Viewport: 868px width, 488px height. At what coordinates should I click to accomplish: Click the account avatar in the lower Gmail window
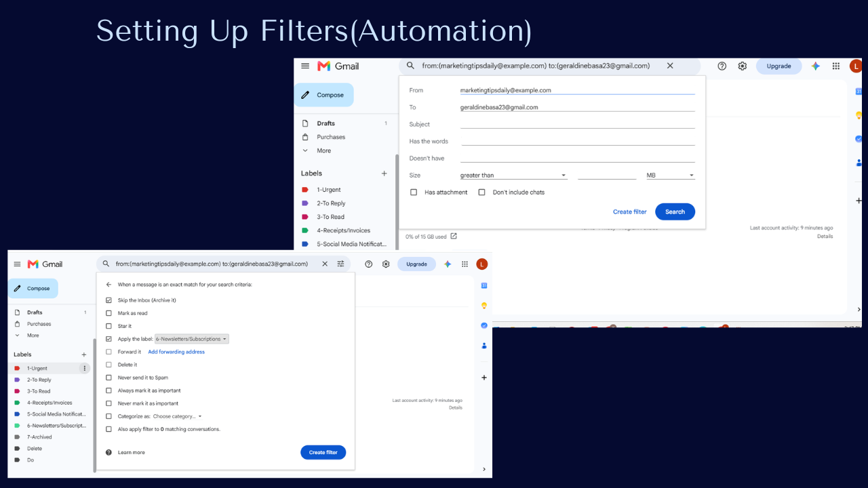(x=481, y=264)
